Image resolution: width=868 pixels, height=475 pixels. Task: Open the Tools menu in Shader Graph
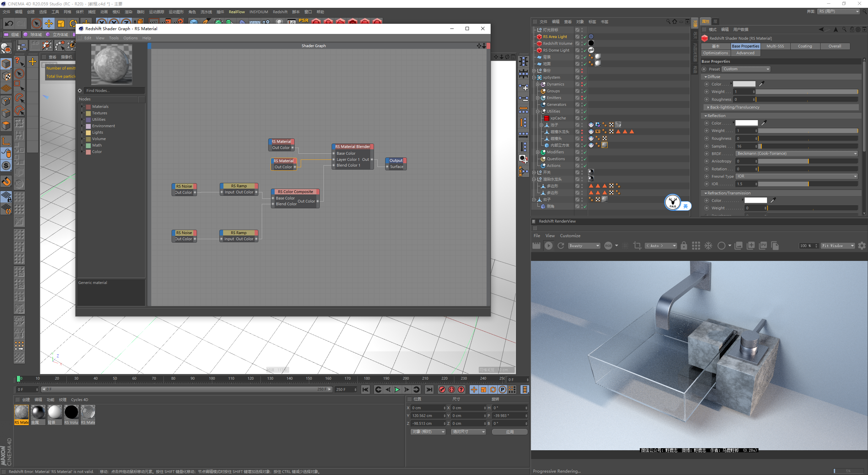[114, 38]
